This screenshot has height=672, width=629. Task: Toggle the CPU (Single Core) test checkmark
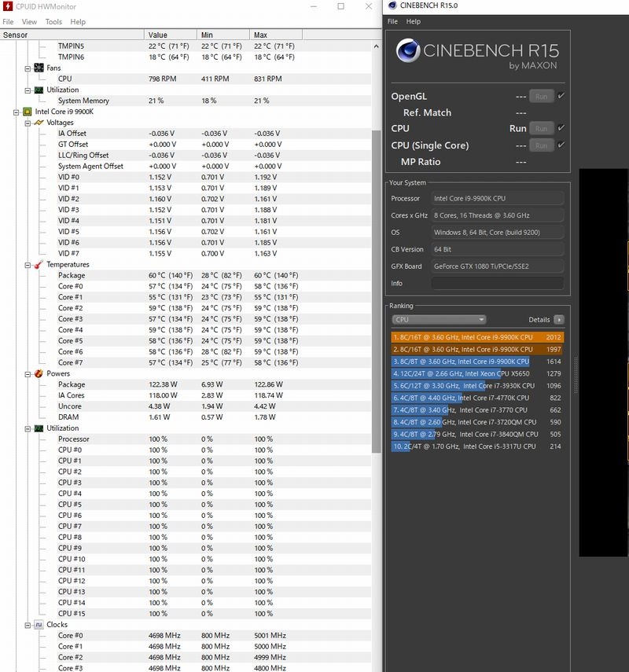(x=561, y=145)
